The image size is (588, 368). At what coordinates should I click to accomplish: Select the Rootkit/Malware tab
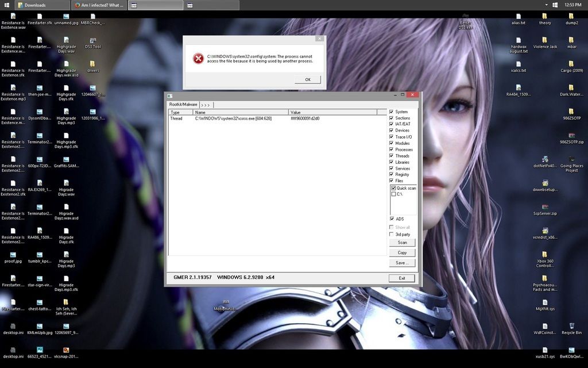coord(183,105)
